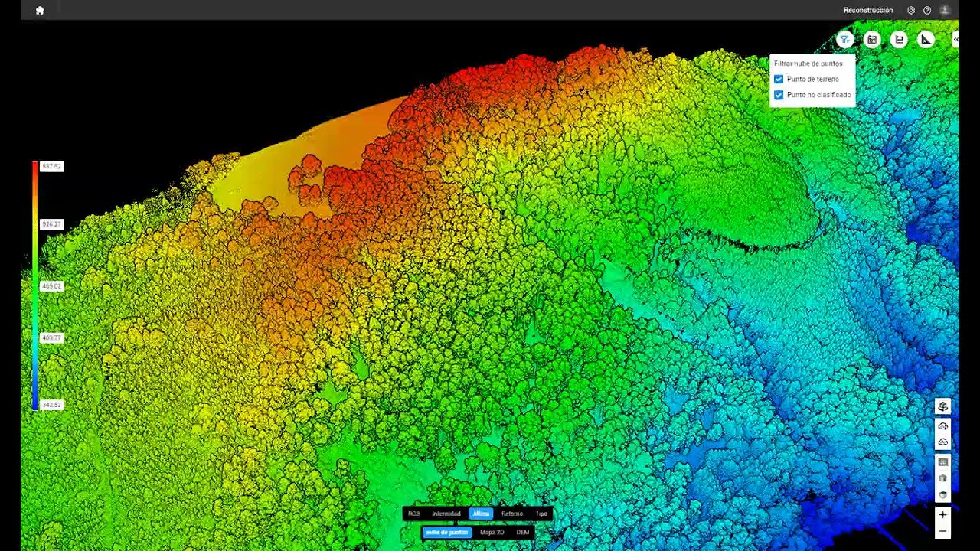Click the 342.52 elevation label
The height and width of the screenshot is (551, 980).
tap(52, 405)
